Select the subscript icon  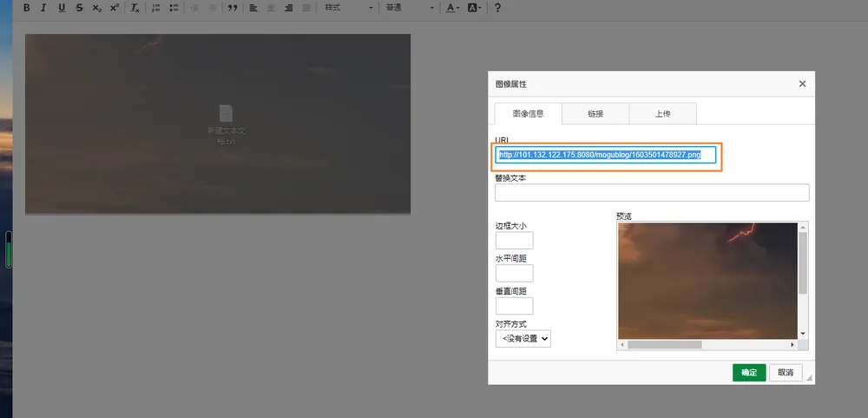[x=97, y=8]
